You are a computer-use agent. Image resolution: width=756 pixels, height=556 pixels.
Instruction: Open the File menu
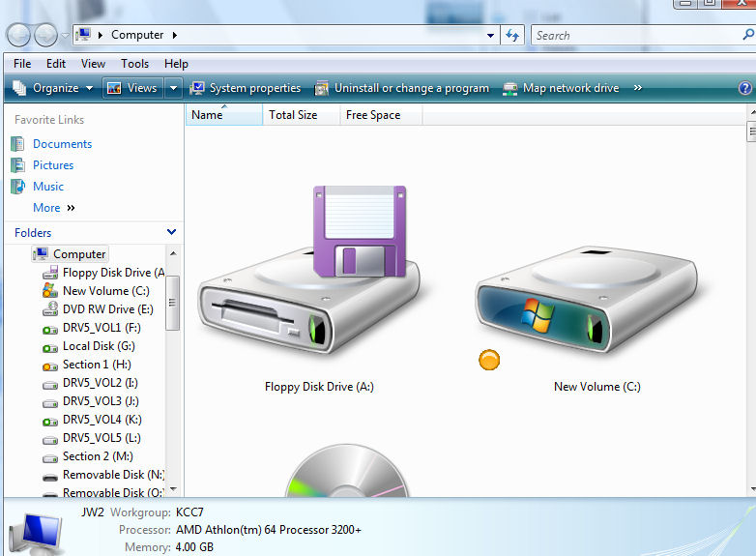(x=22, y=64)
